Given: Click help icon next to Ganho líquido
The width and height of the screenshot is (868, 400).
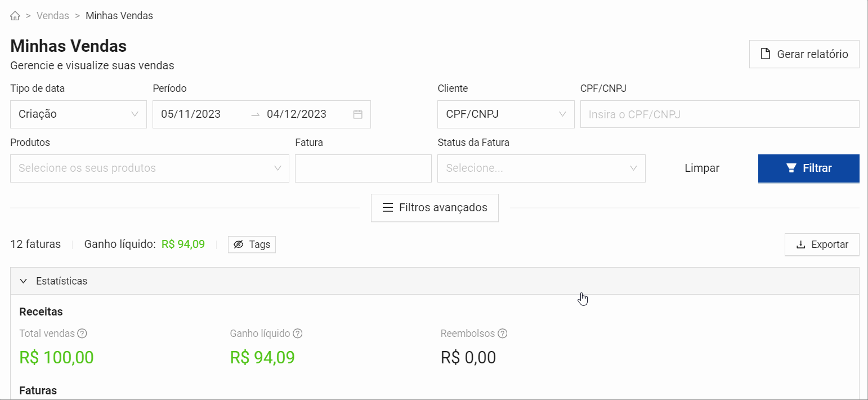Looking at the screenshot, I should coord(298,334).
